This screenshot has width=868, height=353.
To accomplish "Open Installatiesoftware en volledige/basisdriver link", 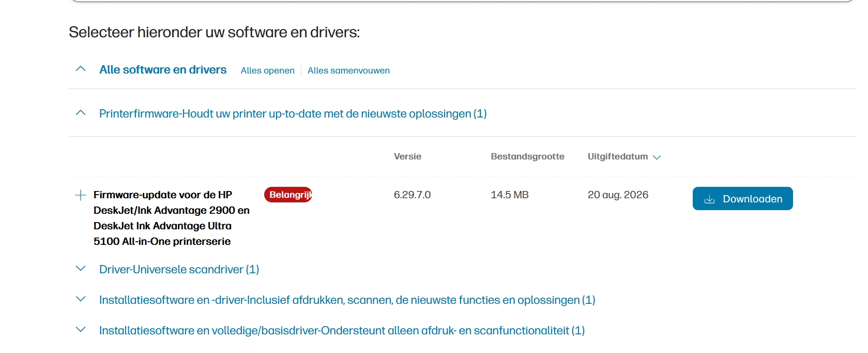I will (x=342, y=331).
